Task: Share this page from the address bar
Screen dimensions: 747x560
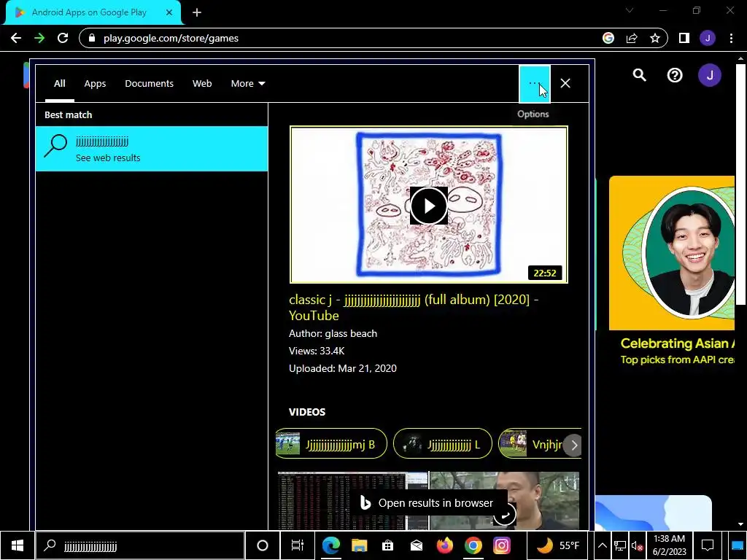Action: (x=632, y=38)
